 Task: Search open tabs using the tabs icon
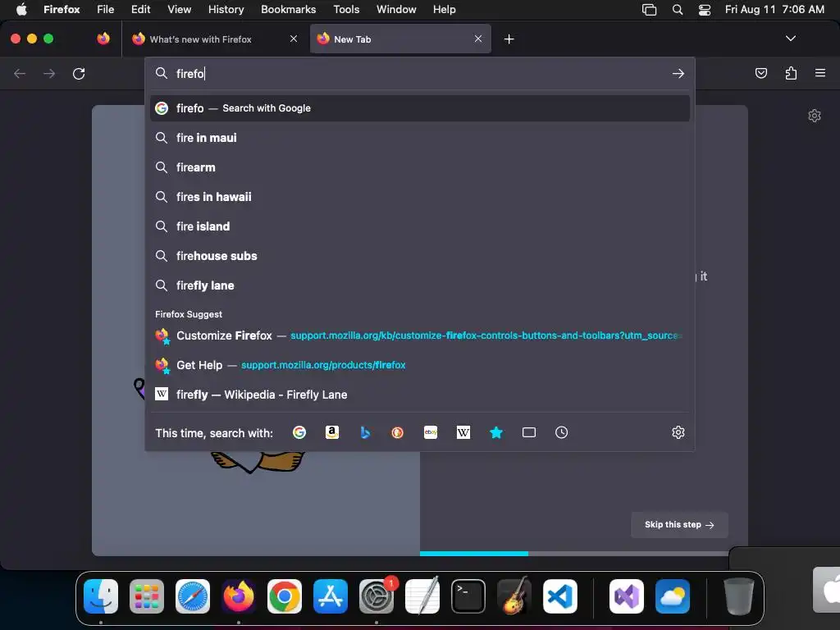[529, 432]
